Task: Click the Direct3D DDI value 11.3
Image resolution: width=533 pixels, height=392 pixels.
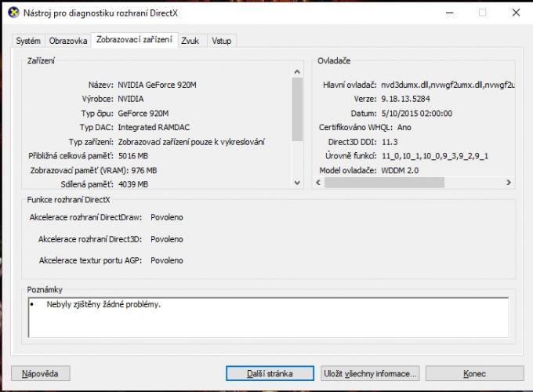Action: point(390,142)
